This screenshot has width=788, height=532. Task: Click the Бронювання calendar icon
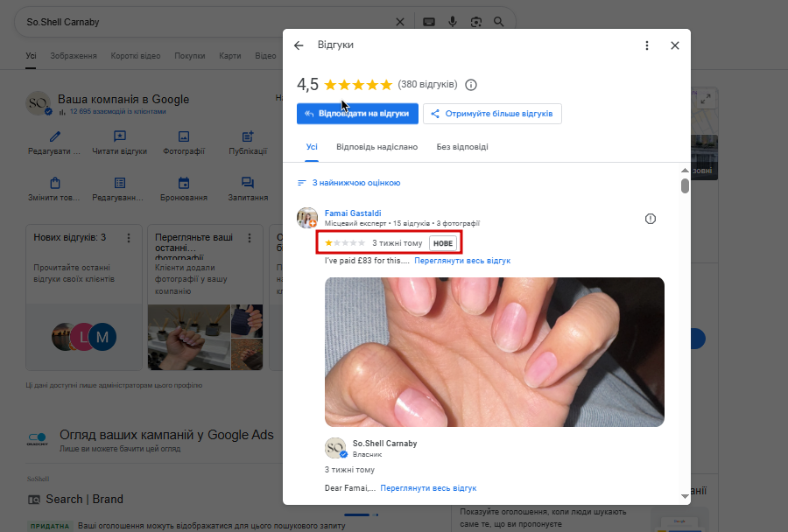(x=184, y=183)
